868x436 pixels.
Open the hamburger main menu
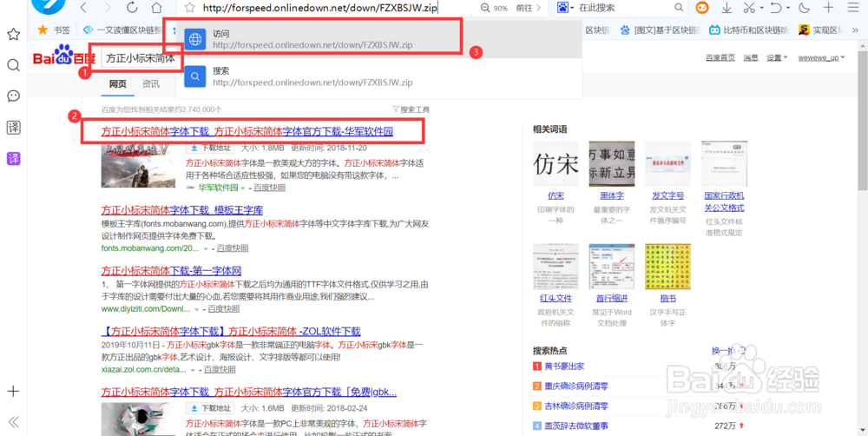[x=852, y=8]
